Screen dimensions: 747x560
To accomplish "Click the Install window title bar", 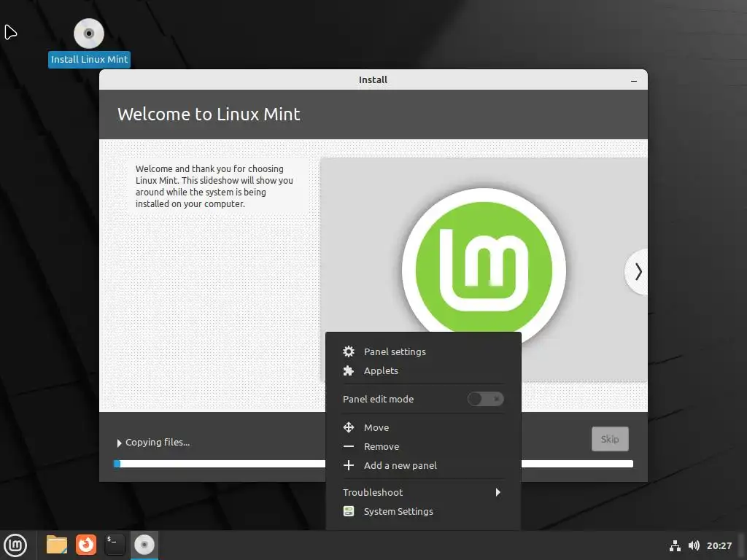I will (x=373, y=79).
